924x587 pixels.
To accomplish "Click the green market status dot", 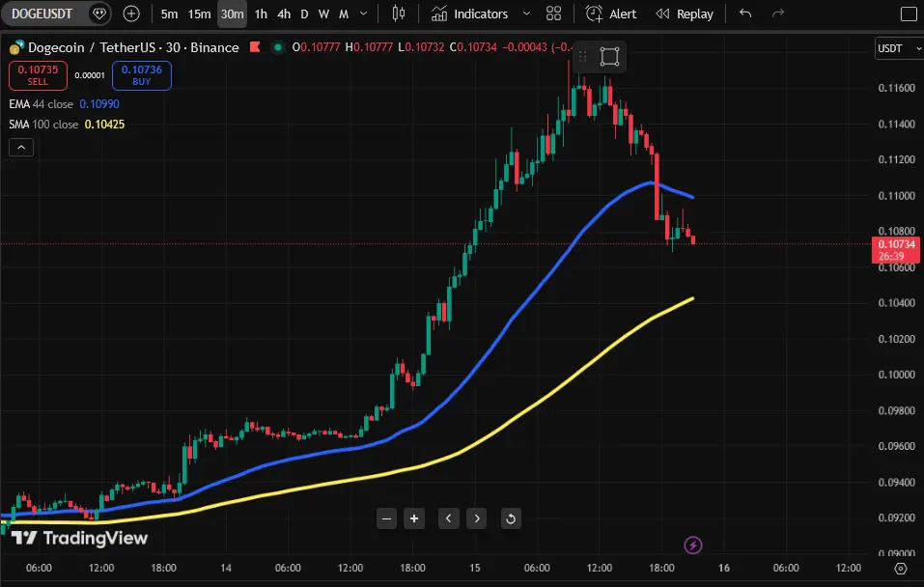I will click(x=277, y=46).
